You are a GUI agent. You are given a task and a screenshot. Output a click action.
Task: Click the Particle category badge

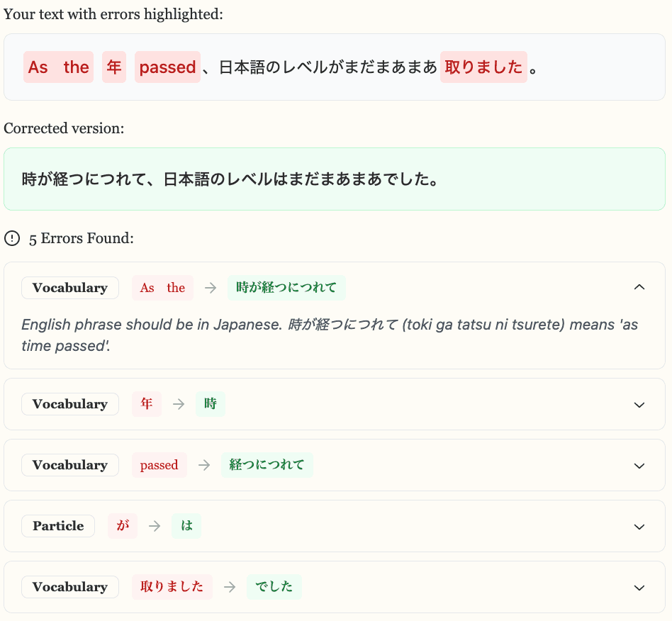58,526
